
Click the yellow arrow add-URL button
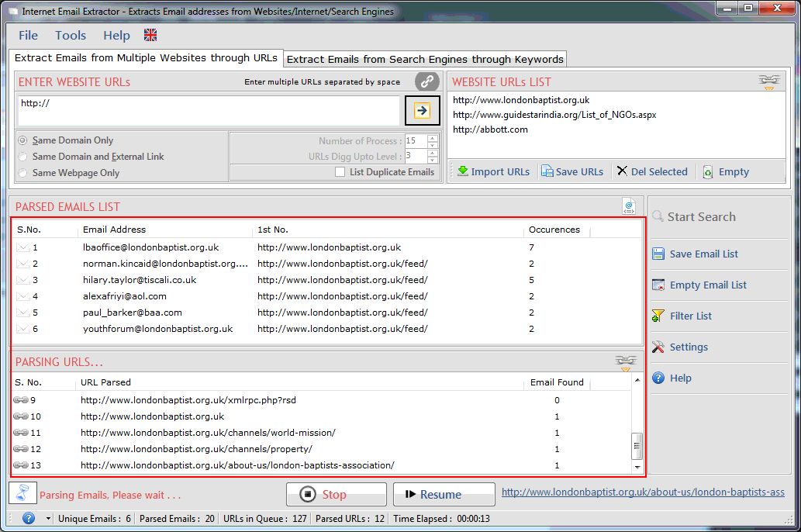(x=422, y=110)
